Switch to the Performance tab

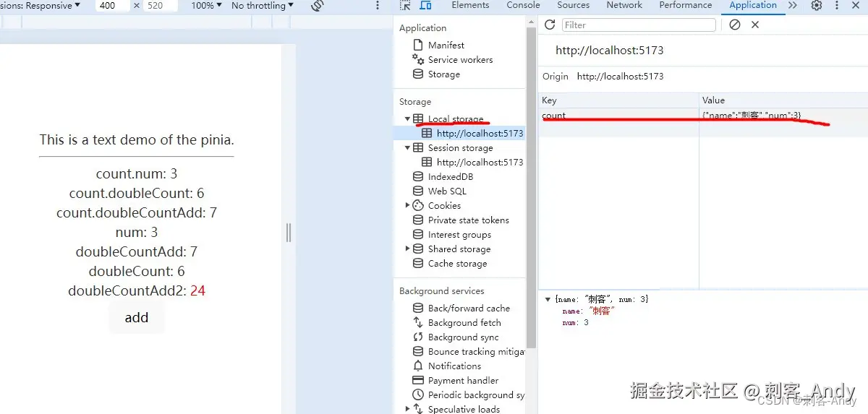pyautogui.click(x=686, y=5)
